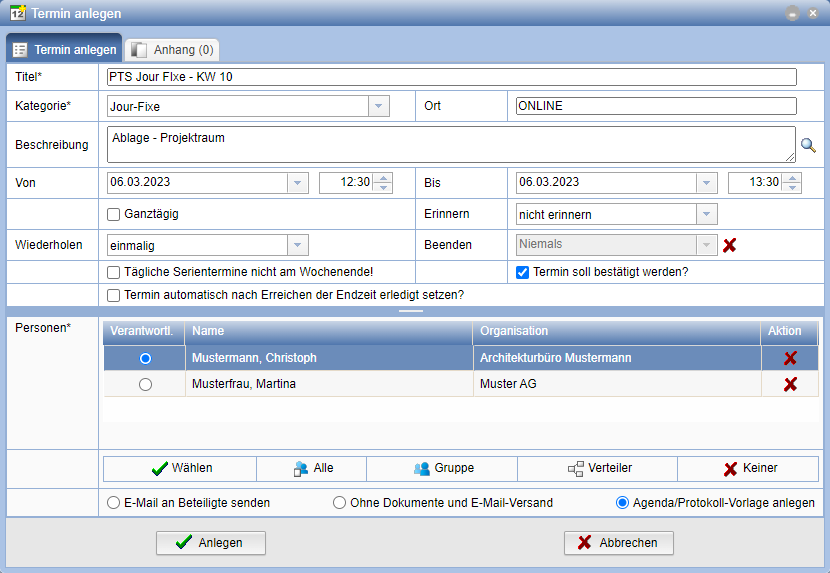Set Musterfrau, Martina as Verantwortlich
The height and width of the screenshot is (573, 830).
(146, 384)
